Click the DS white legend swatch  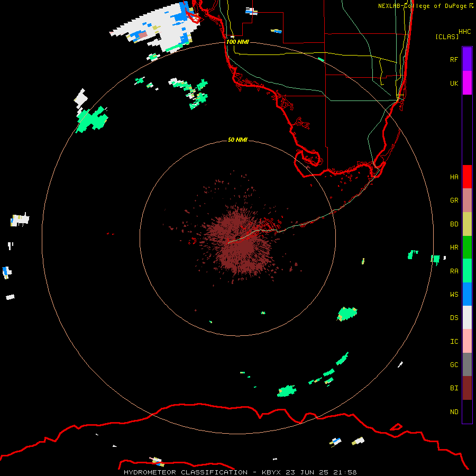467,317
